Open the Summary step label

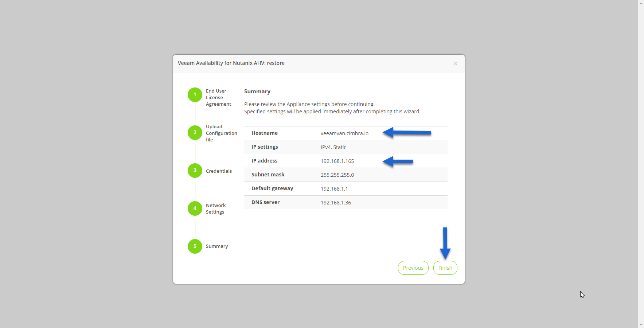(x=217, y=246)
